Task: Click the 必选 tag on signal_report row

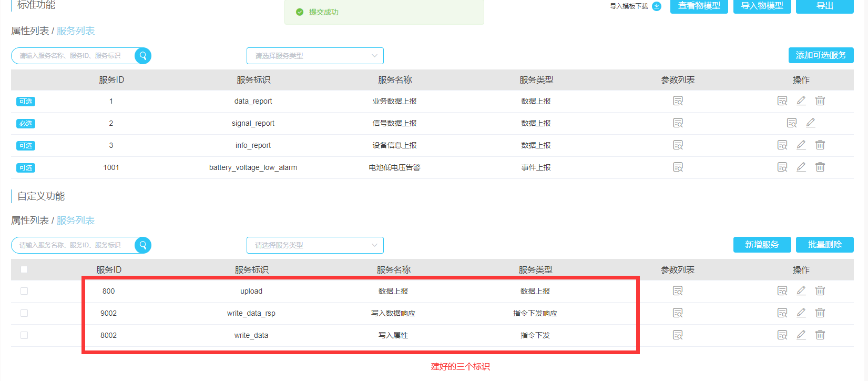Action: pyautogui.click(x=26, y=124)
